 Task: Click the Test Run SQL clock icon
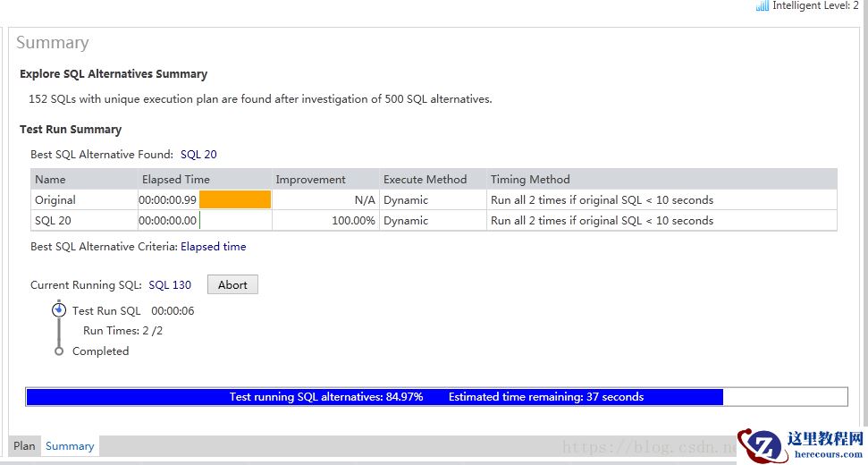pyautogui.click(x=59, y=310)
